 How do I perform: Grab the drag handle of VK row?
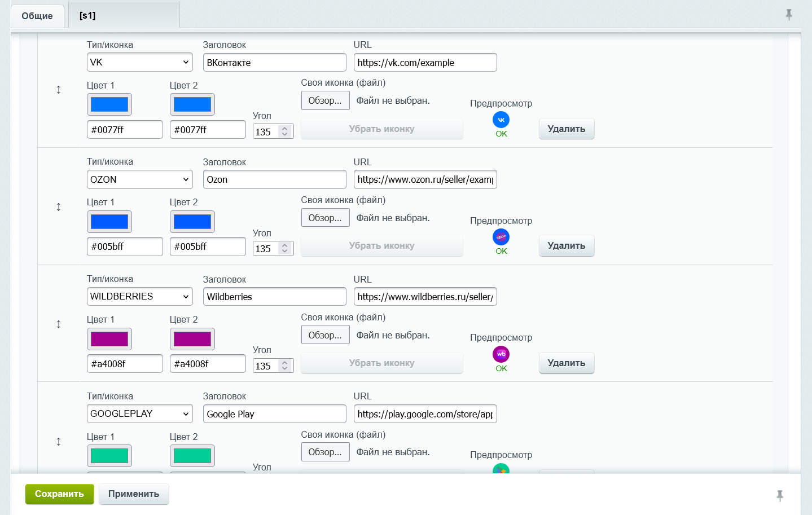coord(59,90)
